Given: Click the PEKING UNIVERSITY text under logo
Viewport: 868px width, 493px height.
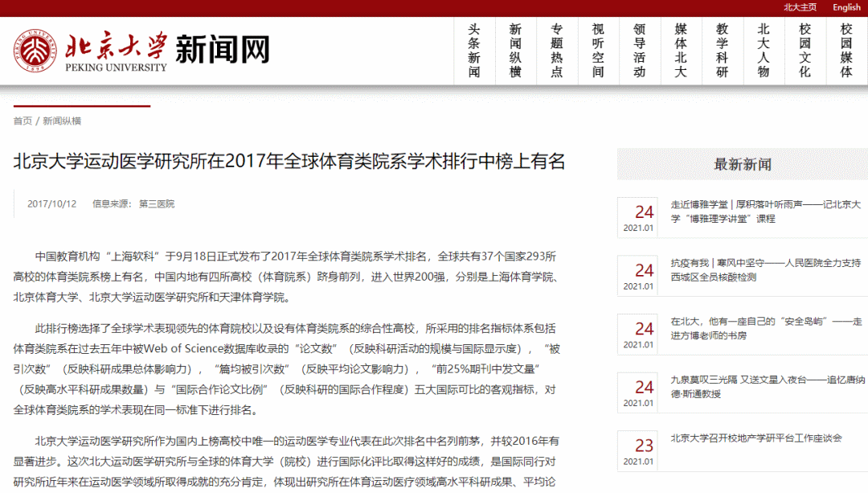Looking at the screenshot, I should click(x=116, y=68).
